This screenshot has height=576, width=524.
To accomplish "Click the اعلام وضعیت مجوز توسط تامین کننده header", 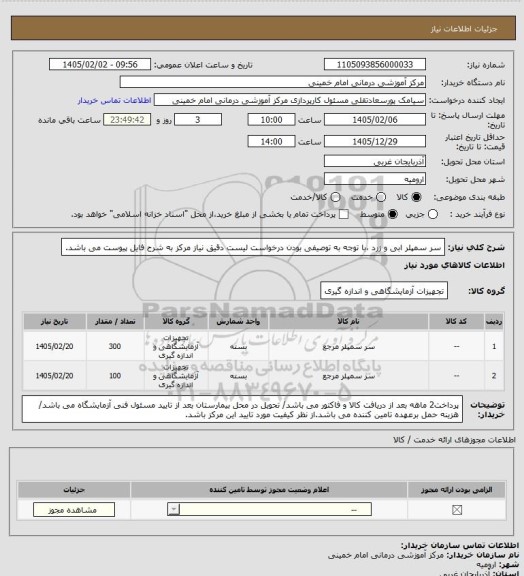I will pos(269,490).
